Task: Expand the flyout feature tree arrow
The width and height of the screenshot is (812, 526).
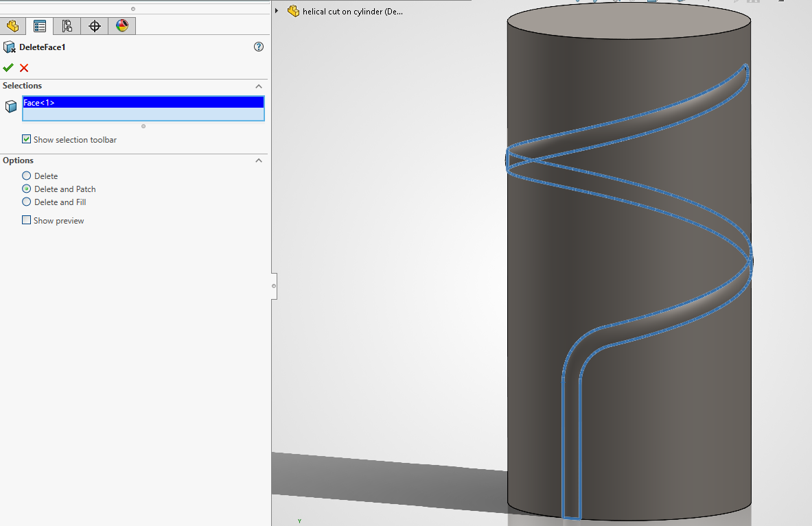Action: [277, 11]
